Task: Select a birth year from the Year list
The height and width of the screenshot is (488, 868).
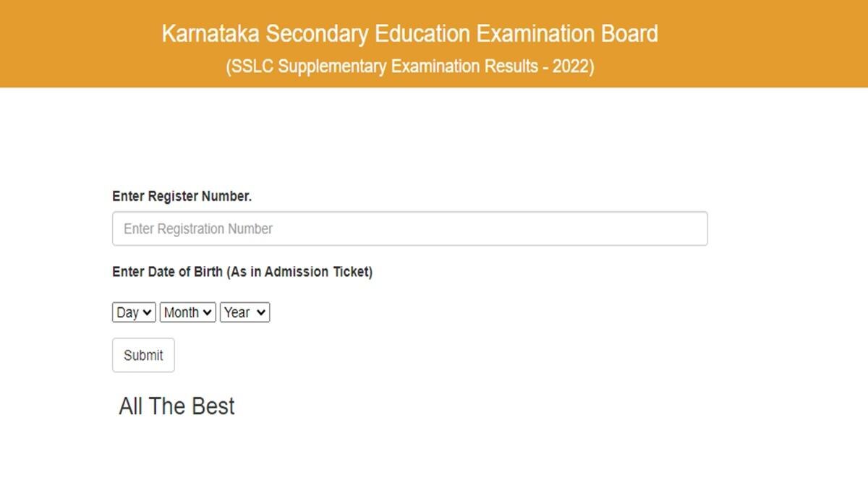Action: point(244,312)
